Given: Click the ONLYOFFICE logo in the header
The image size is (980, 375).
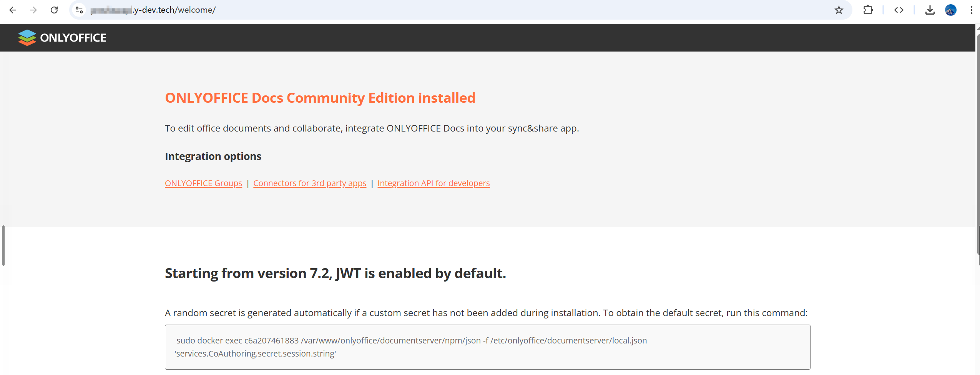Looking at the screenshot, I should pyautogui.click(x=62, y=37).
